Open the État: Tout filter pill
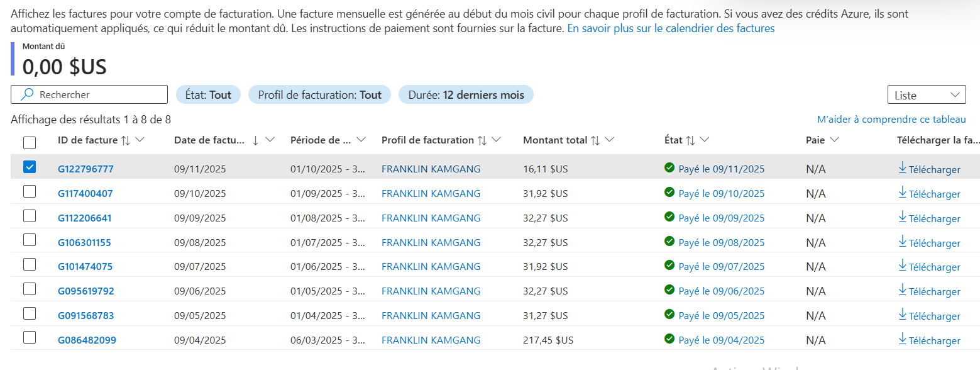Viewport: 980px width, 370px height. (208, 94)
